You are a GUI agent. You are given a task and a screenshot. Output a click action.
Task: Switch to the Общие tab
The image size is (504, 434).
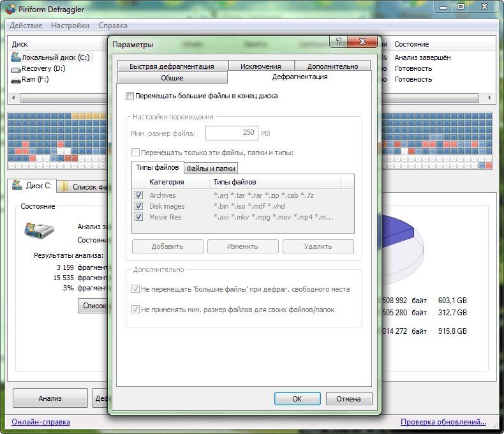172,78
